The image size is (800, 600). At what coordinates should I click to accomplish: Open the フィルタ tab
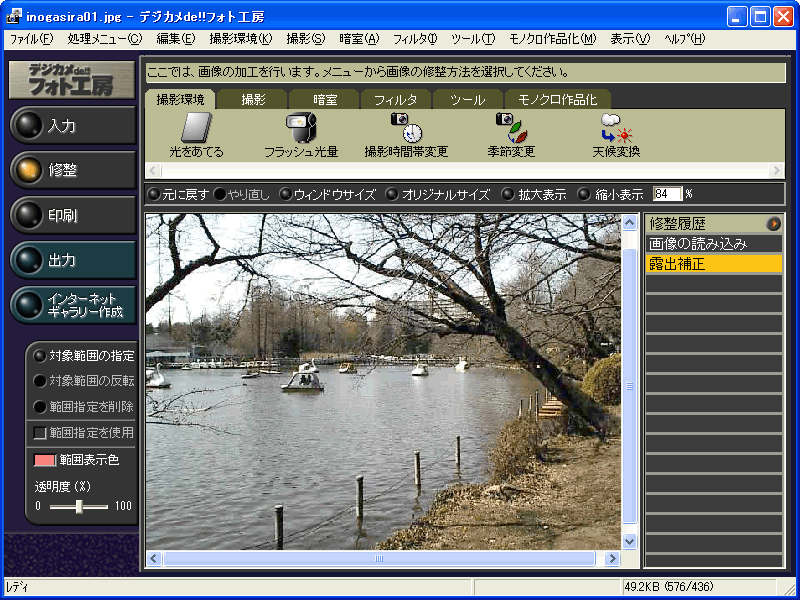396,99
